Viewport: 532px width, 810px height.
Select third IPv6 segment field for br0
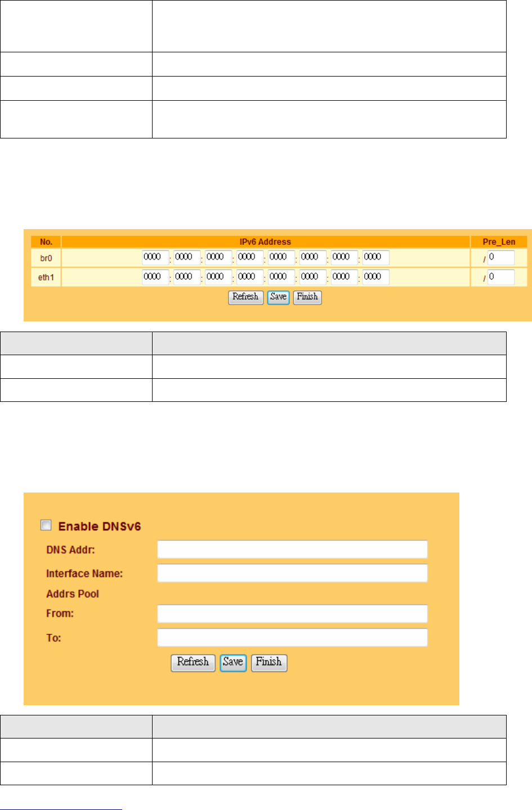tap(218, 258)
